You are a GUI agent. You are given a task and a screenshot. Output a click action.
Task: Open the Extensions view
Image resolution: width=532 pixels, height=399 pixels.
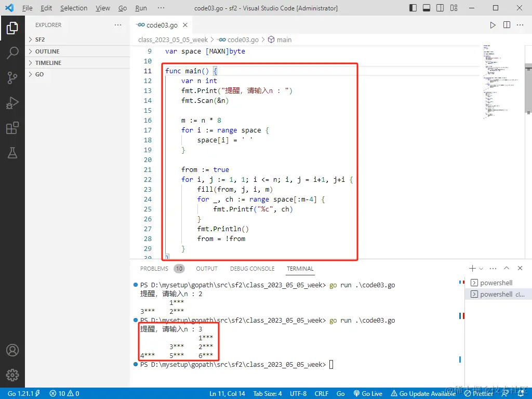[12, 128]
